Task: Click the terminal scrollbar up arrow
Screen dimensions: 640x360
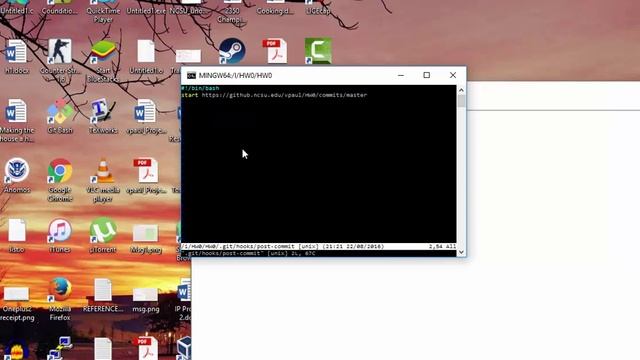Action: pyautogui.click(x=461, y=90)
